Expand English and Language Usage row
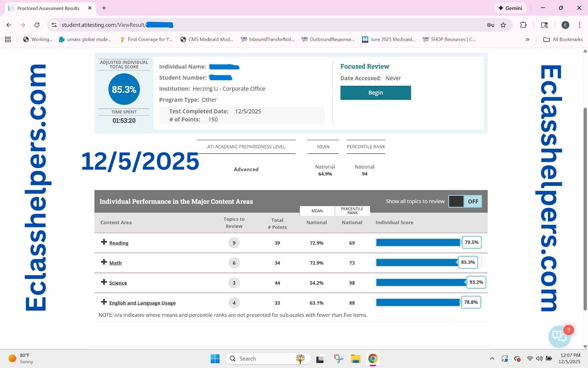588x368 pixels. tap(104, 302)
